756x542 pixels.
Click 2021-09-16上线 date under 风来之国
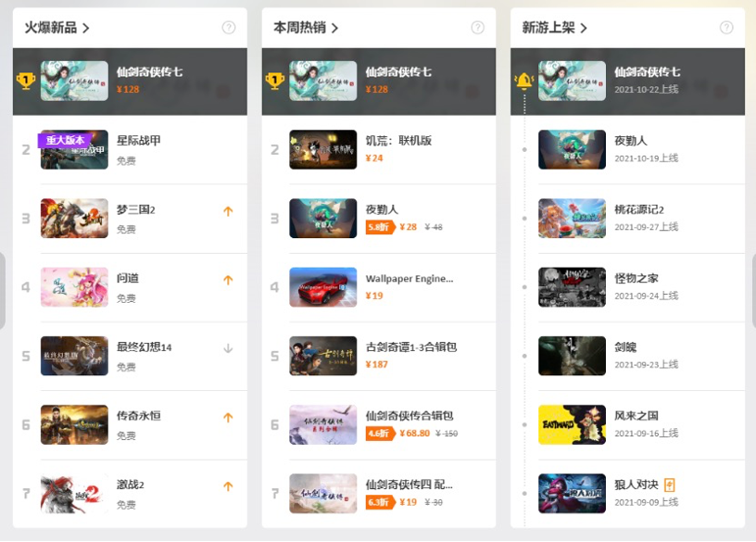[x=647, y=433]
